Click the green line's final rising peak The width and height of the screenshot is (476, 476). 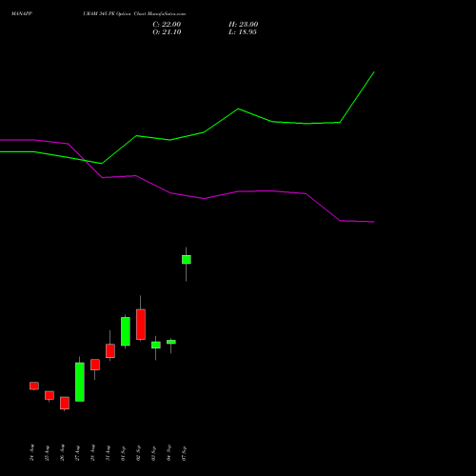374,72
